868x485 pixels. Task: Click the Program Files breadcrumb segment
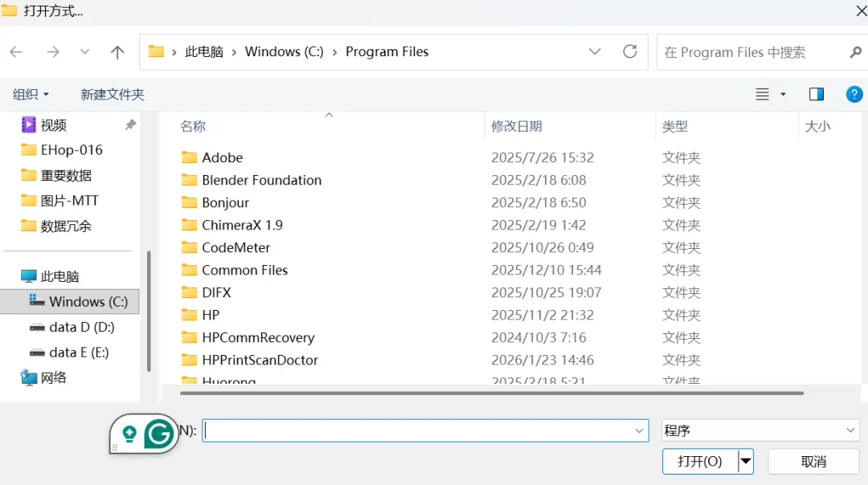pyautogui.click(x=387, y=51)
